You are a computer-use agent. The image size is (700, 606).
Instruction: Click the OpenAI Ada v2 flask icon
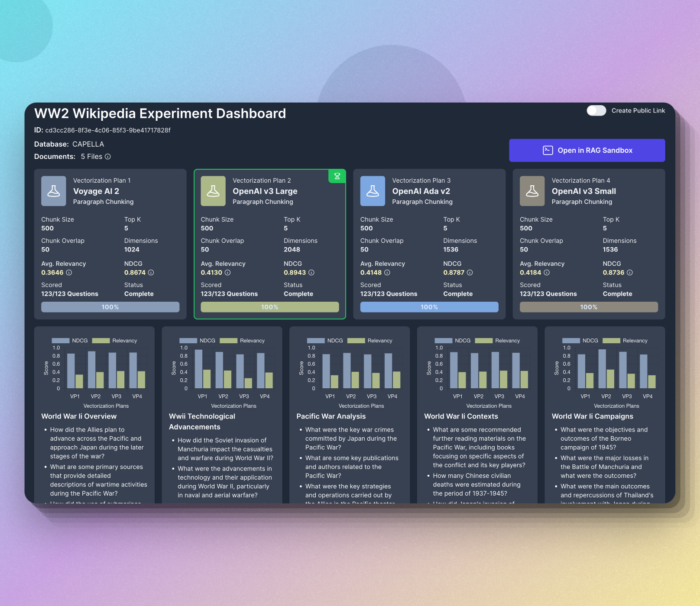(373, 191)
